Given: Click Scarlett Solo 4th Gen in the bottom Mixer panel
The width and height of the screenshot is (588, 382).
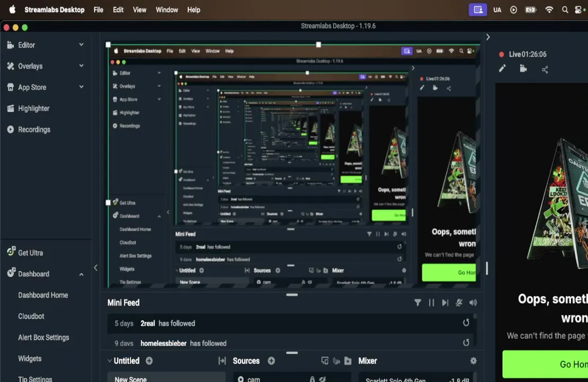Looking at the screenshot, I should 395,380.
